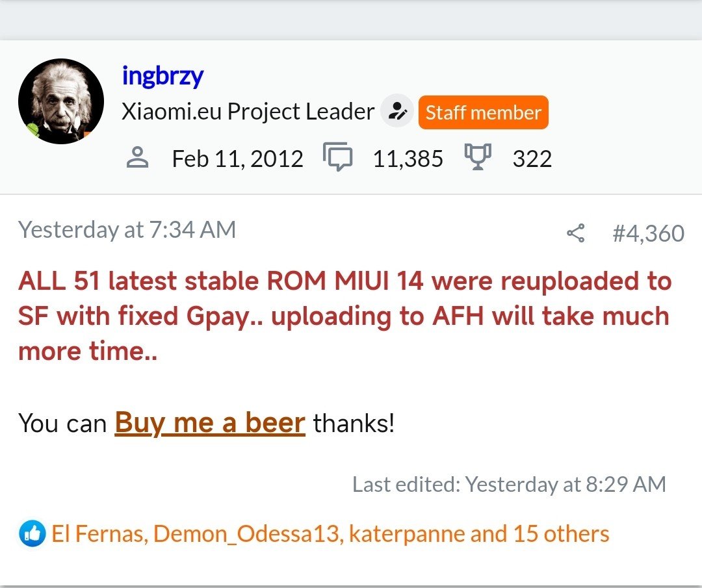This screenshot has width=702, height=588.
Task: Click the share icon on the post
Action: tap(575, 233)
